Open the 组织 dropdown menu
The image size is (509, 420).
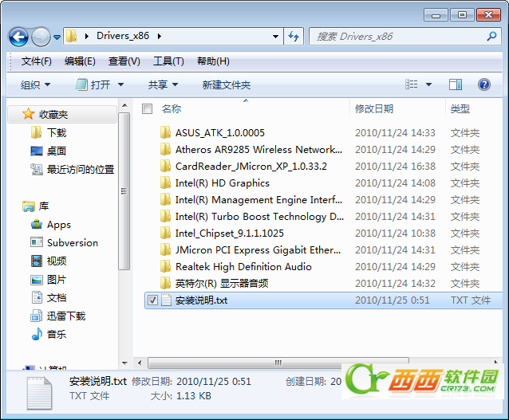click(x=35, y=85)
